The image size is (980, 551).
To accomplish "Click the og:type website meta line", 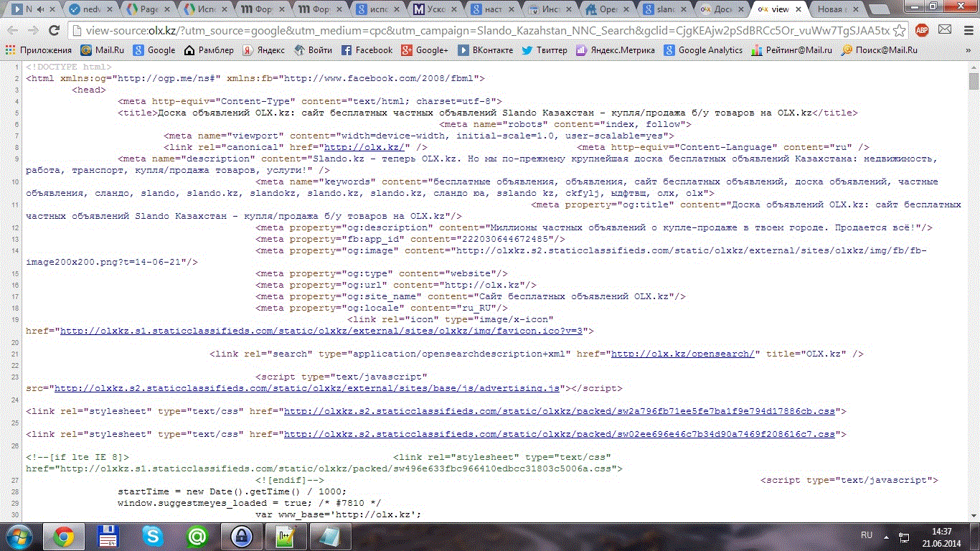I will pos(382,273).
